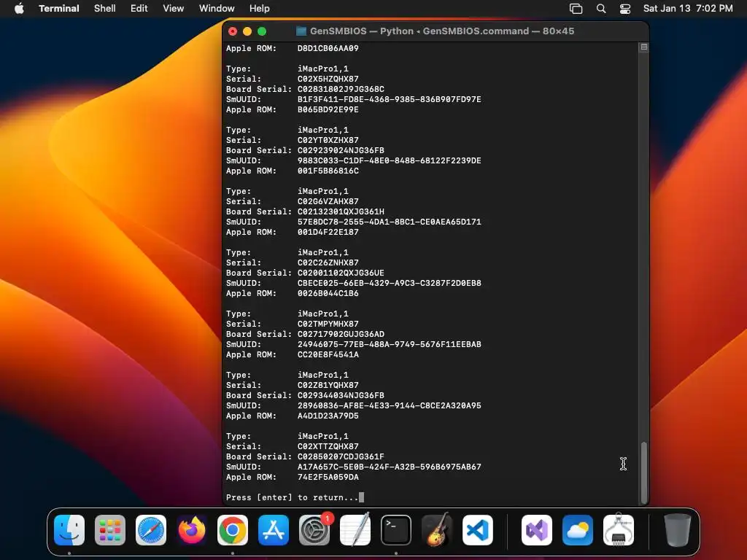The image size is (747, 560).
Task: Open the Edit menu
Action: pyautogui.click(x=139, y=9)
